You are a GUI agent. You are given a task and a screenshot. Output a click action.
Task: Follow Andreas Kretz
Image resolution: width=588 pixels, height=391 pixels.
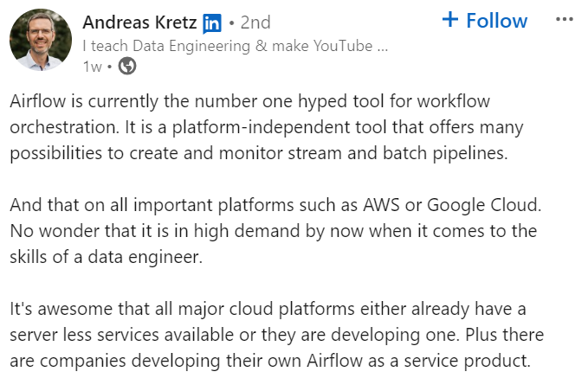pyautogui.click(x=484, y=20)
